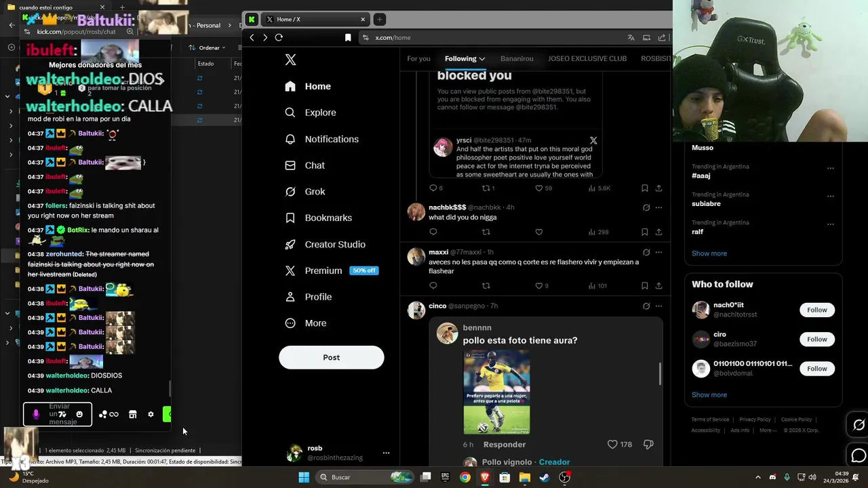Open Bookmarks in the X sidebar
The image size is (868, 488).
tap(318, 218)
